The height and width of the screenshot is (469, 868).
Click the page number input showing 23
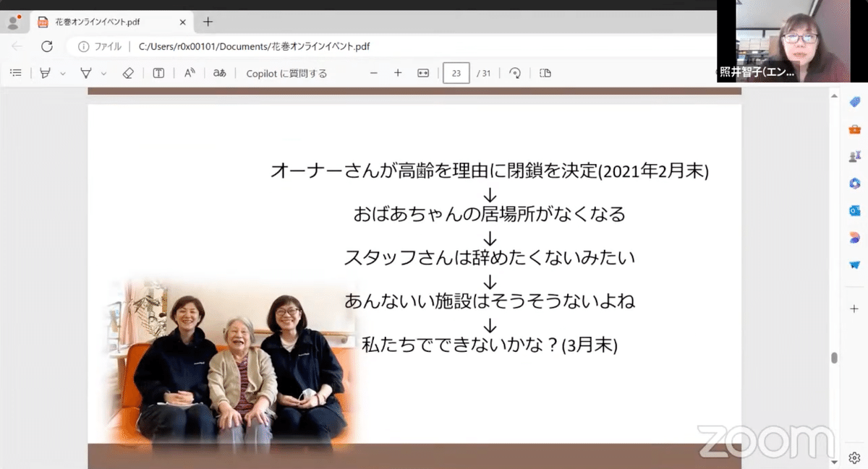click(x=456, y=73)
